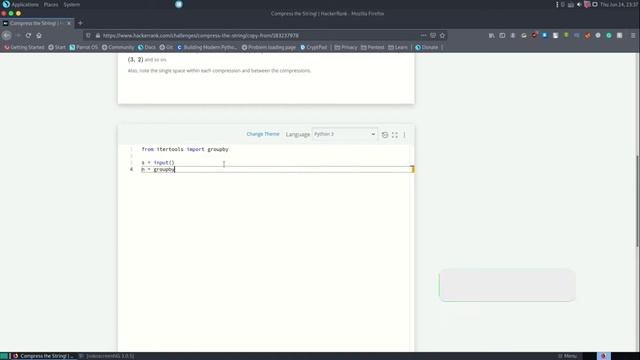The image size is (640, 360).
Task: Go to the Firefox home page
Action: point(39,36)
